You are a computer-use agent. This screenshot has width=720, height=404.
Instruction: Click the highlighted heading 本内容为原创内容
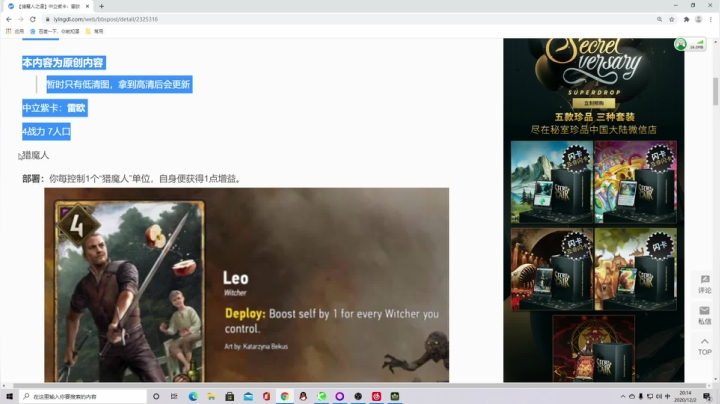pos(63,62)
